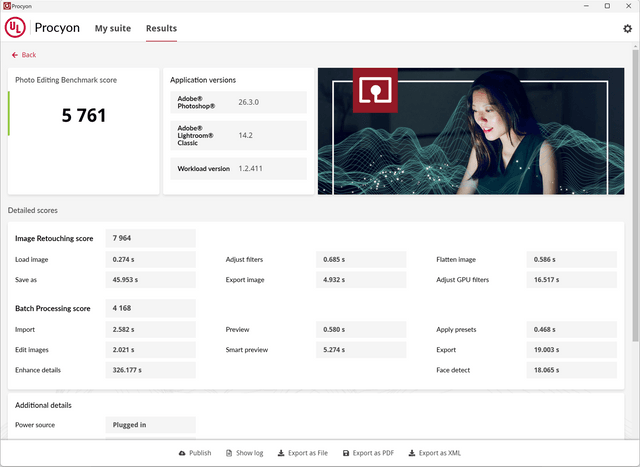640x467 pixels.
Task: Click the Publish cloud icon
Action: click(x=182, y=453)
